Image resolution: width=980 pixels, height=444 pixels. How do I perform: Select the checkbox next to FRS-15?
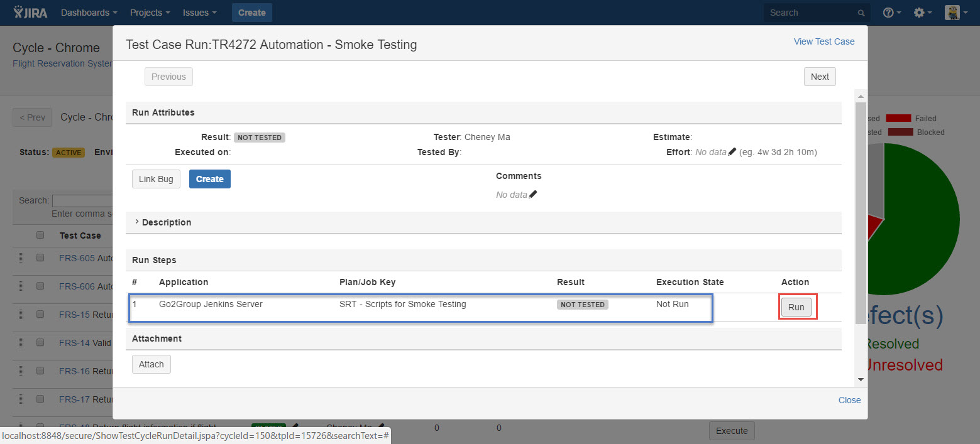pyautogui.click(x=40, y=314)
